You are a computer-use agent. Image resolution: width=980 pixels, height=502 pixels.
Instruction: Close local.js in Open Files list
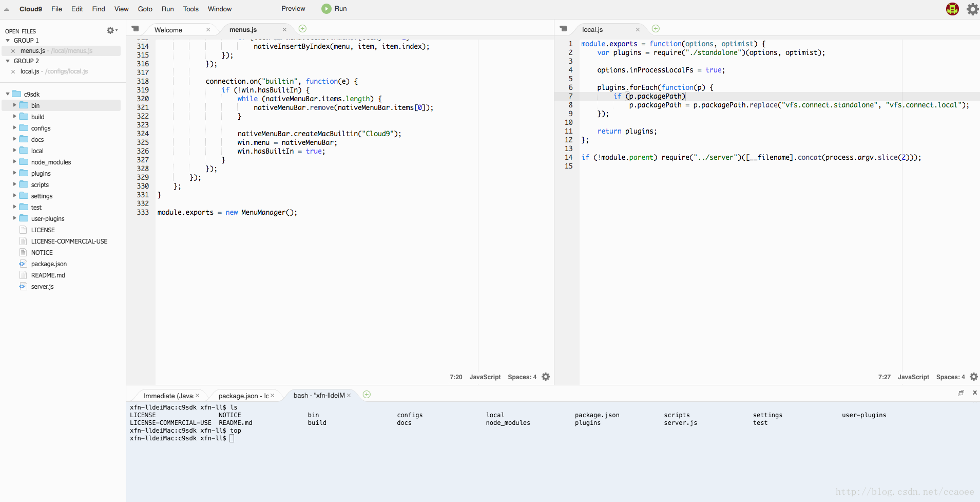13,71
